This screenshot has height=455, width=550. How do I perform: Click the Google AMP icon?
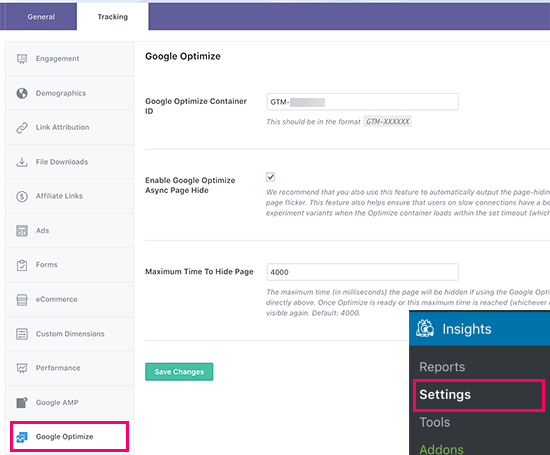[x=22, y=402]
